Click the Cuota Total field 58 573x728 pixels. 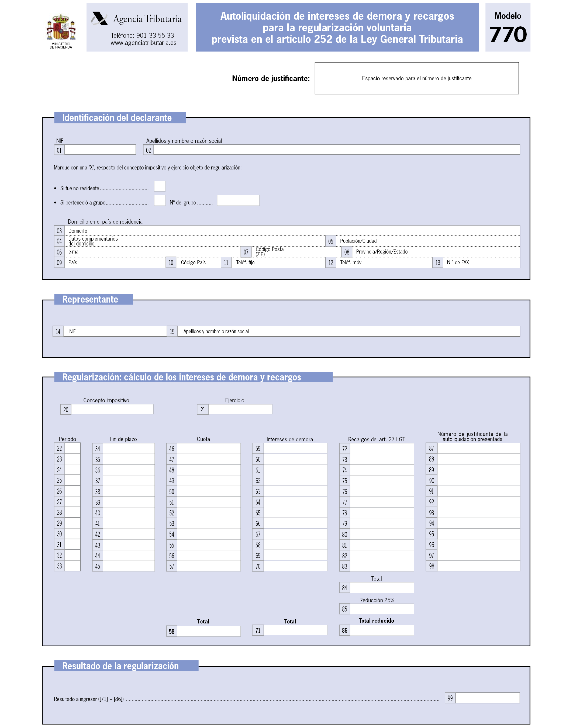(209, 631)
